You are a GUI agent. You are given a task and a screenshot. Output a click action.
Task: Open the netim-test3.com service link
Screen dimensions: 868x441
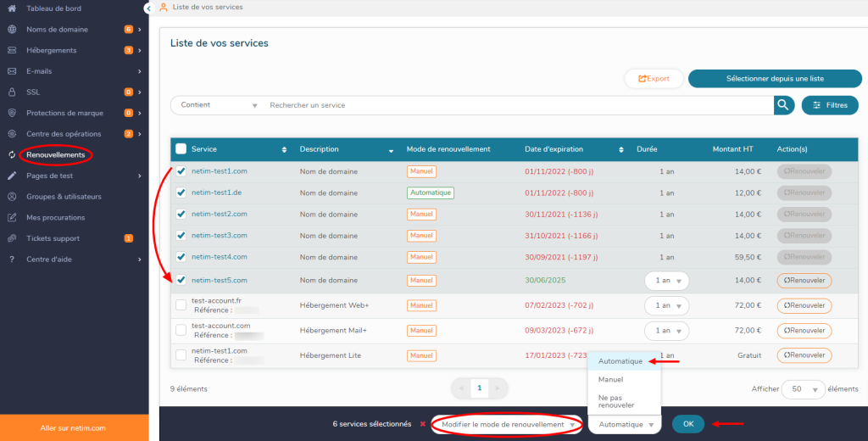(219, 235)
